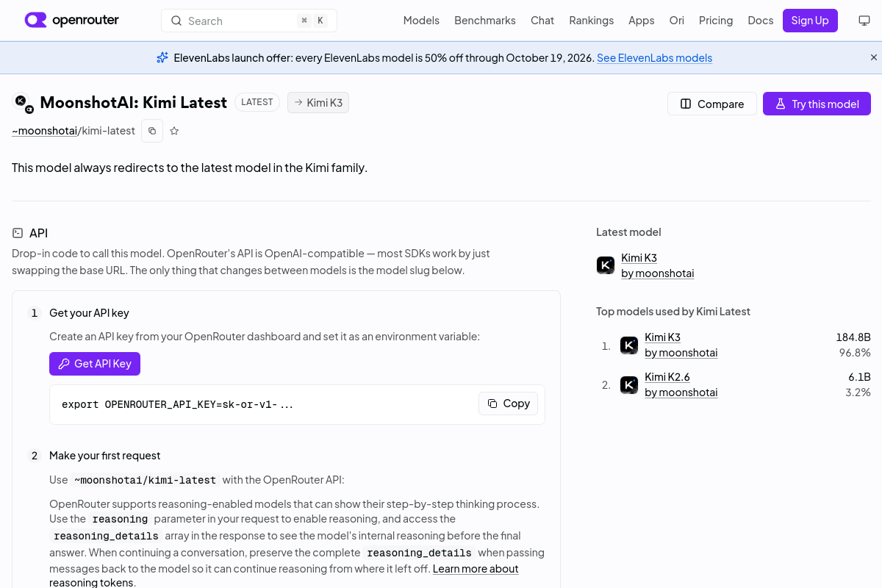The width and height of the screenshot is (882, 588).
Task: Copy the export OPENROUTER_API_KEY command
Action: click(x=509, y=404)
